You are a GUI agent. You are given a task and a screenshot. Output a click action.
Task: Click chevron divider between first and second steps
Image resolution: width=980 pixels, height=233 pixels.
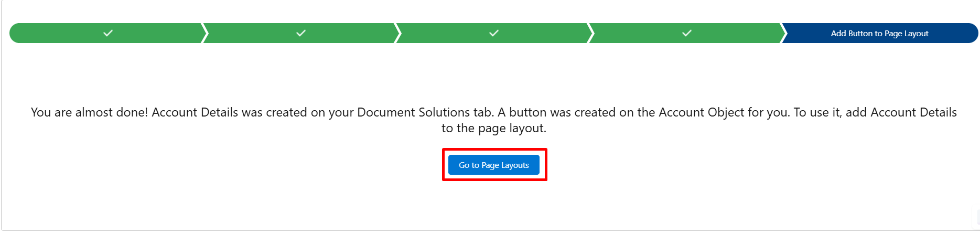point(204,33)
